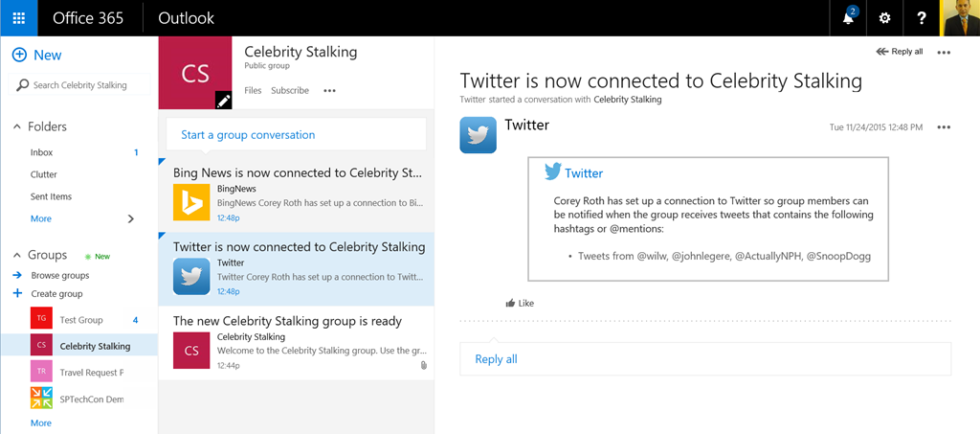The width and height of the screenshot is (980, 434).
Task: Open The new Celebrity Stalking group is ready
Action: [297, 343]
